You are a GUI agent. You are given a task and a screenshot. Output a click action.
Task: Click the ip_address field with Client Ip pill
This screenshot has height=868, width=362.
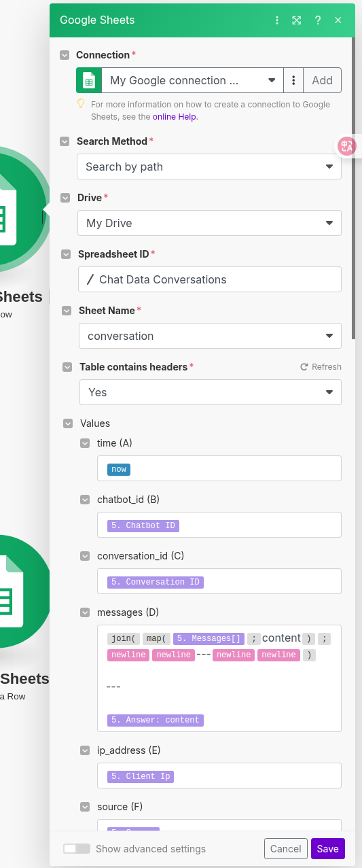coord(219,776)
